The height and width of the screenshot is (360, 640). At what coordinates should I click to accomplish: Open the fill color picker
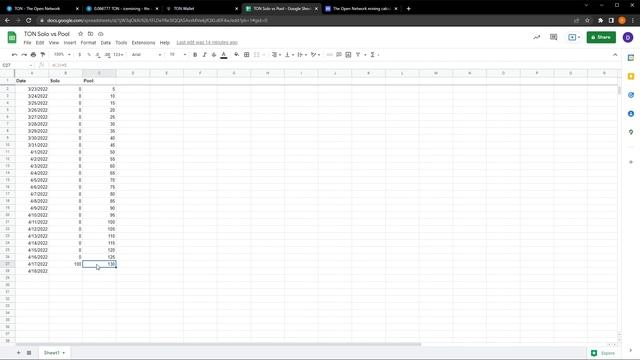click(236, 55)
